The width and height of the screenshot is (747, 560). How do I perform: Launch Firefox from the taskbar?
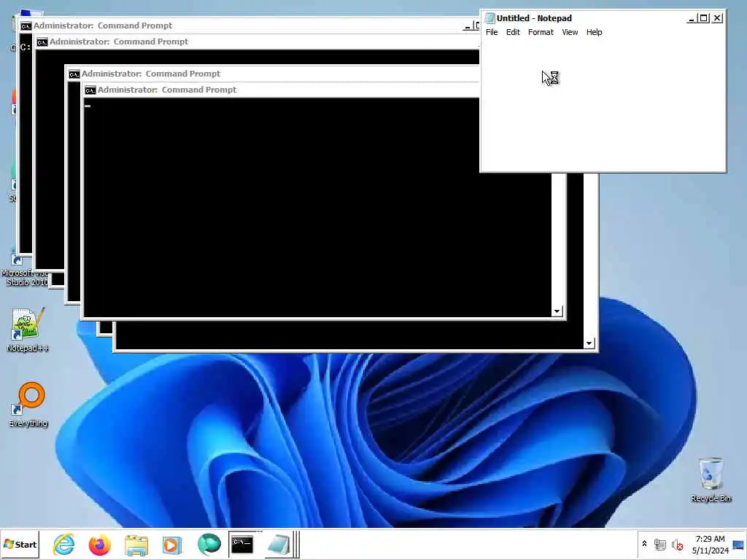tap(99, 544)
